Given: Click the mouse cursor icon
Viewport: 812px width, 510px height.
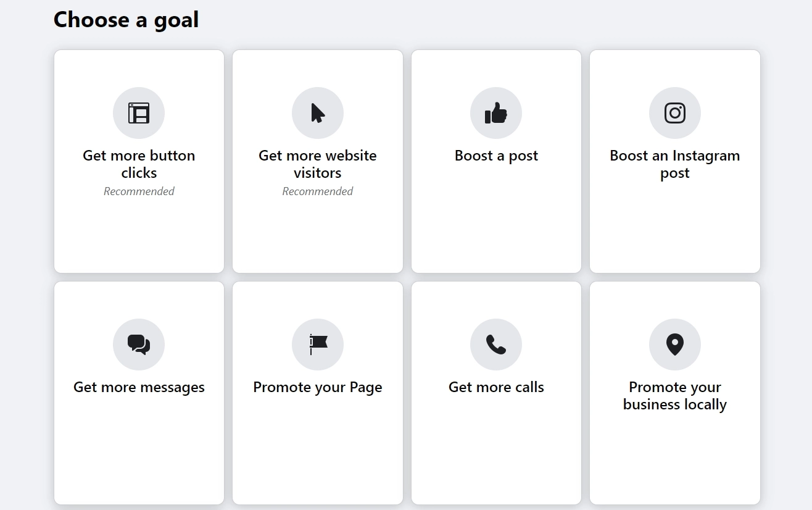Looking at the screenshot, I should click(x=318, y=113).
